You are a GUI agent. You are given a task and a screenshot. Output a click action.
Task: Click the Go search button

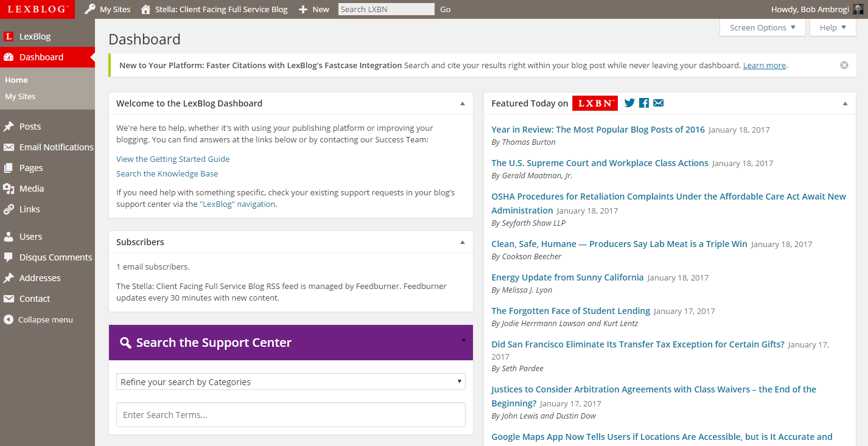(446, 9)
